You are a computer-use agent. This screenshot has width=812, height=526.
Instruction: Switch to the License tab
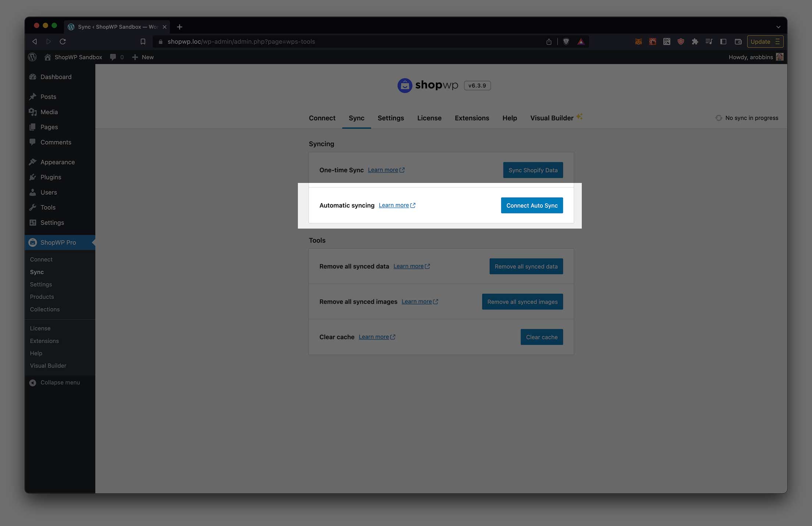429,118
